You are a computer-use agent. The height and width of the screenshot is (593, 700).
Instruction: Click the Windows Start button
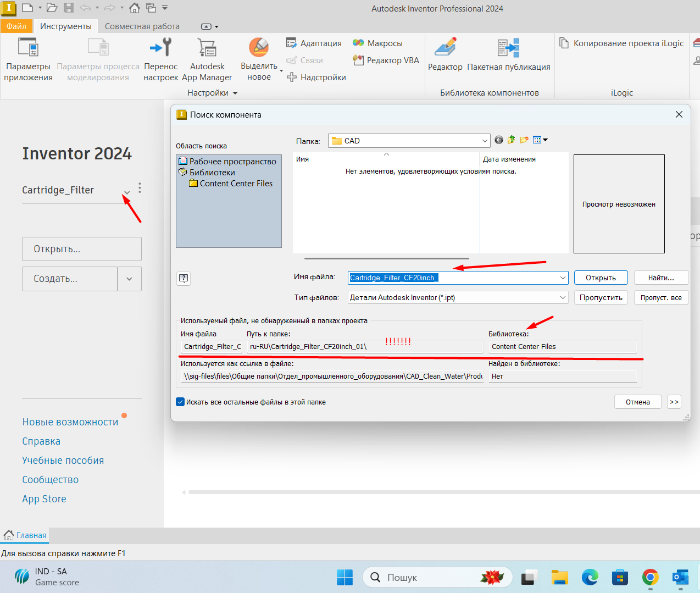point(345,578)
